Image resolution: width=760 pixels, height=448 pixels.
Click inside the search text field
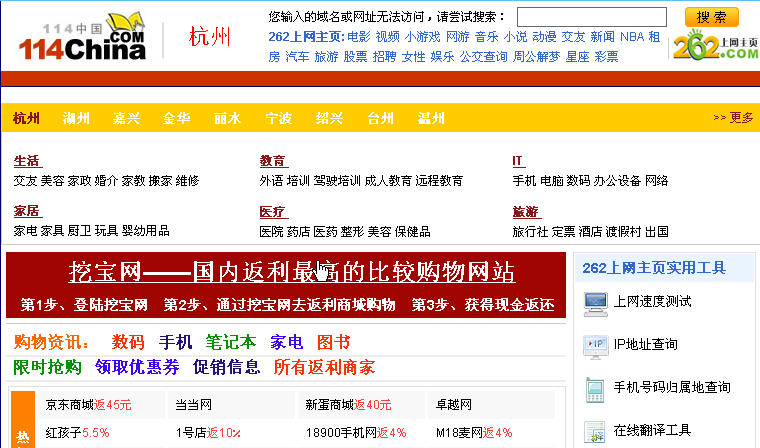(594, 17)
